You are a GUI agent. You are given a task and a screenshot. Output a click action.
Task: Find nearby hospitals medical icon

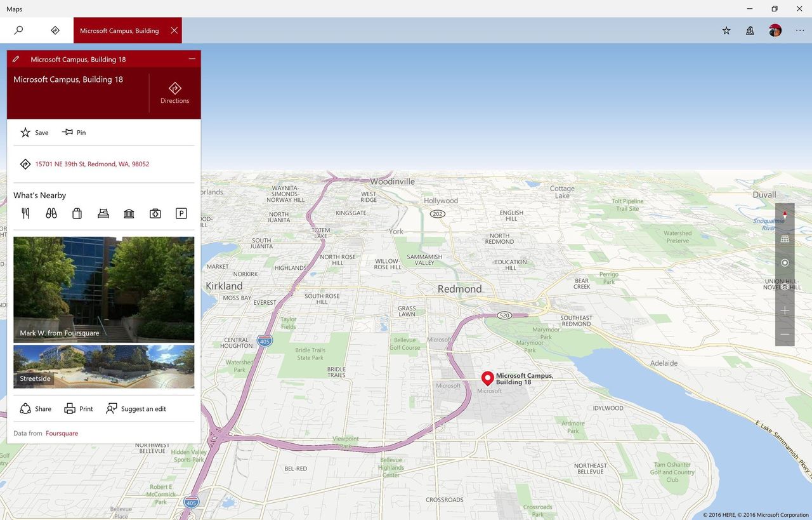(155, 213)
